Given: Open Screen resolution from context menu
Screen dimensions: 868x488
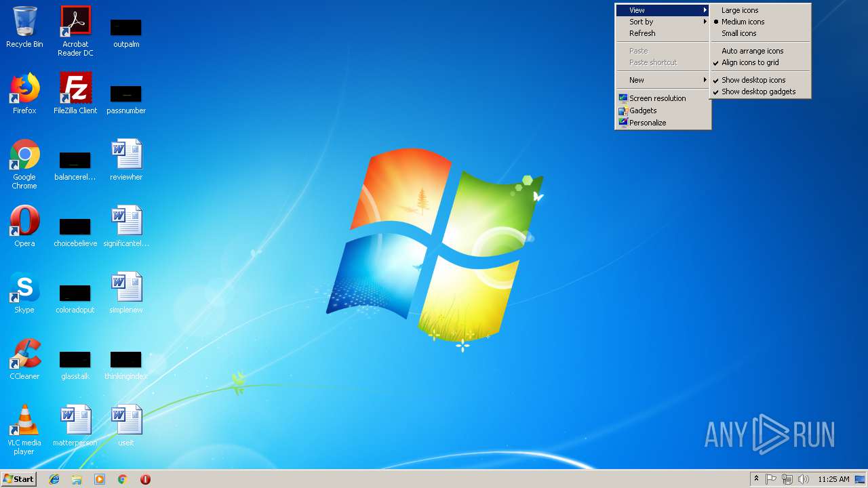Looking at the screenshot, I should pos(663,98).
